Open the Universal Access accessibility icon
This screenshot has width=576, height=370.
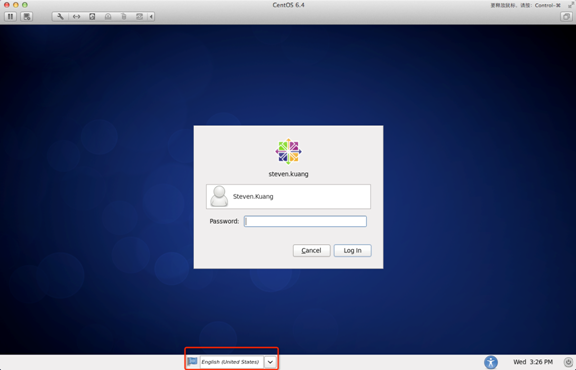click(x=491, y=362)
